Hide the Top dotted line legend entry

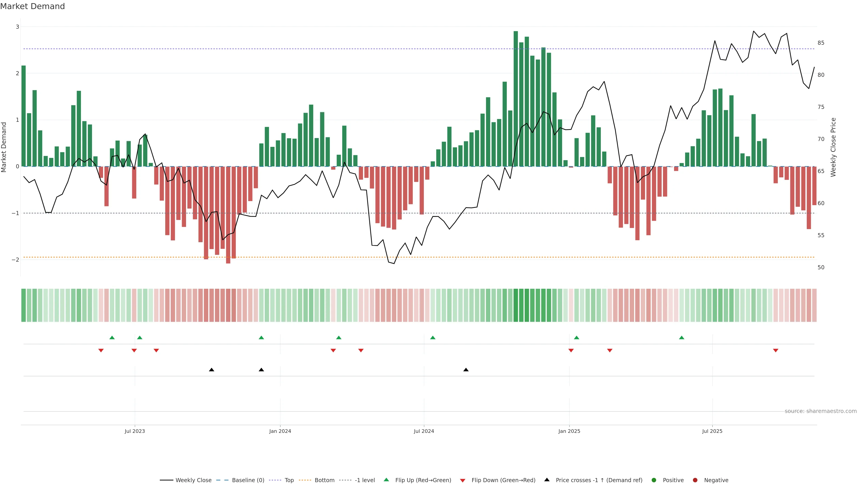pyautogui.click(x=289, y=480)
